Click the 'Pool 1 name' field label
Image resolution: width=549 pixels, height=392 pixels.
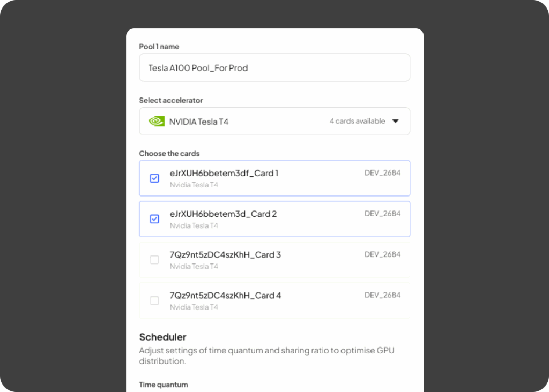coord(159,47)
